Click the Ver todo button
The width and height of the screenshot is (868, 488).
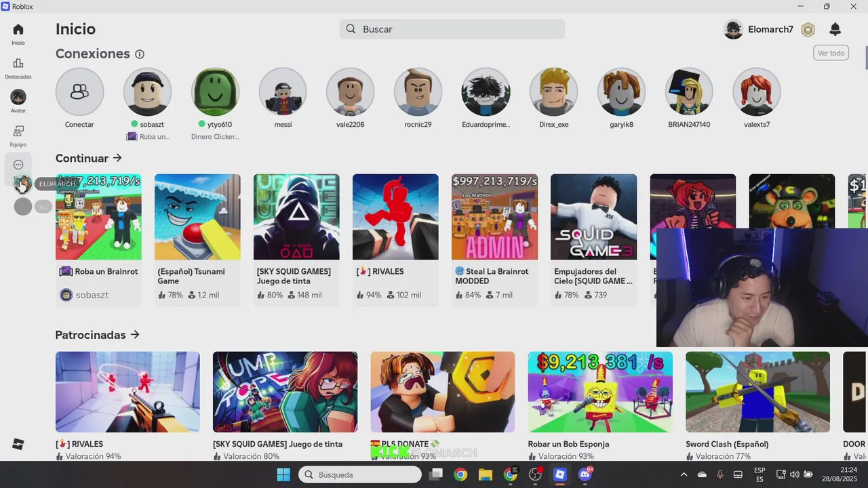(831, 53)
